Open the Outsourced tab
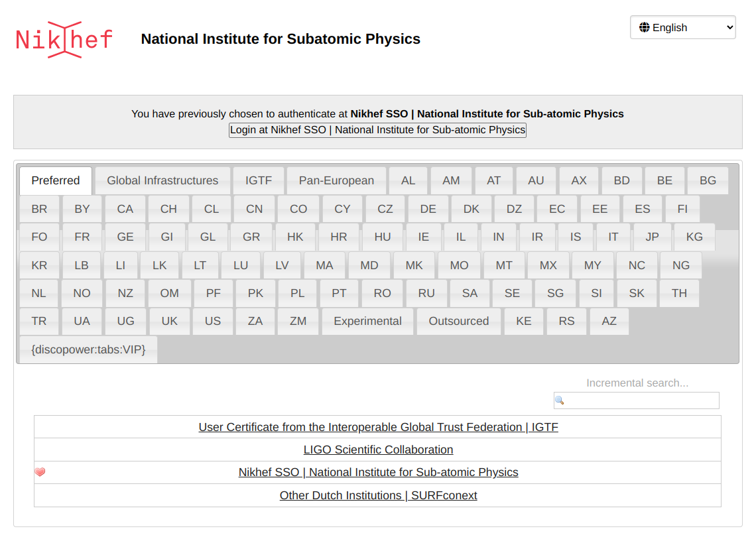The height and width of the screenshot is (551, 756). tap(458, 322)
